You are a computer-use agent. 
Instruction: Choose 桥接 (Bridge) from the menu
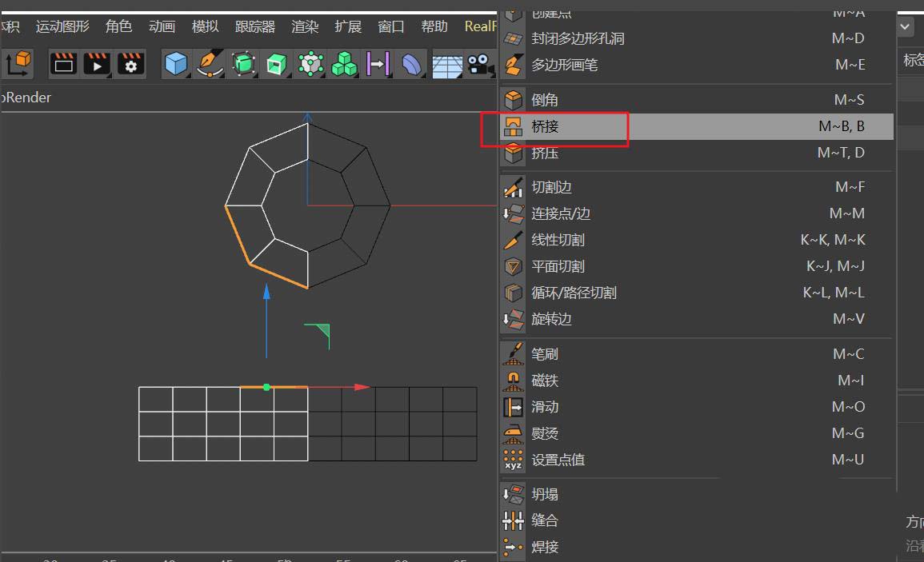point(545,126)
